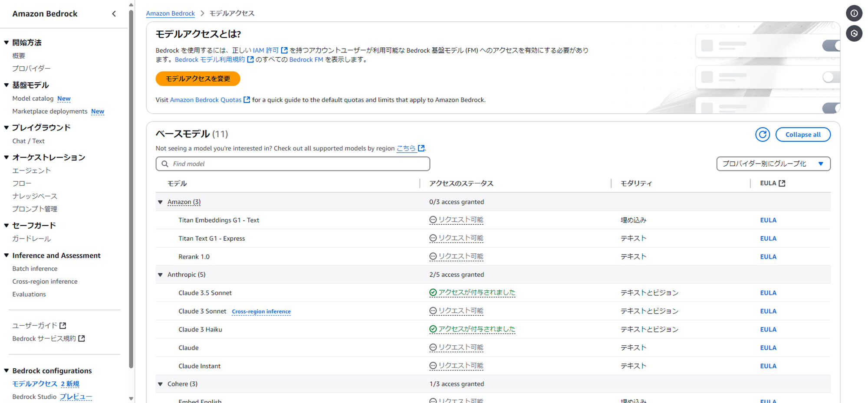Click status icon in the Claude text-only row
Viewport: 868px width, 403px height.
(x=433, y=347)
